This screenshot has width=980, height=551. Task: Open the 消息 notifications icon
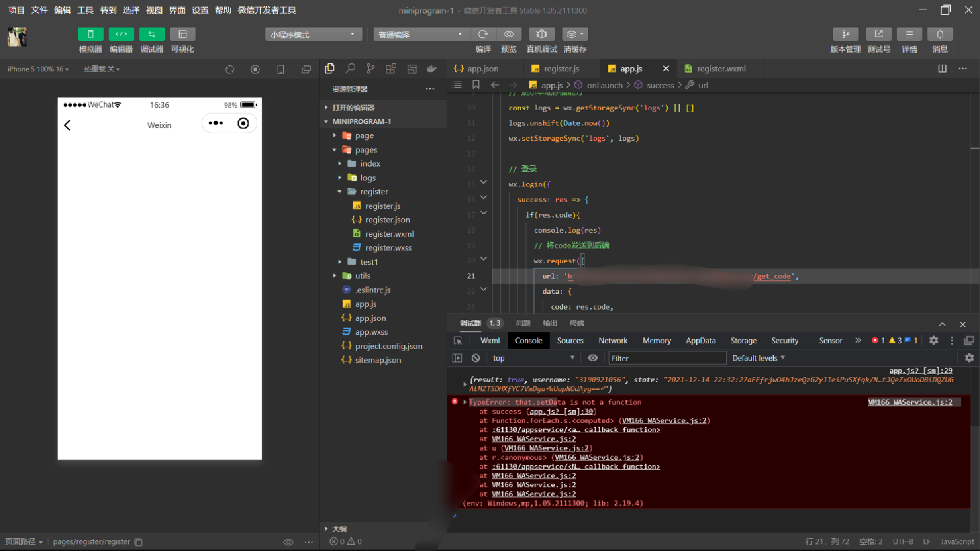[940, 34]
